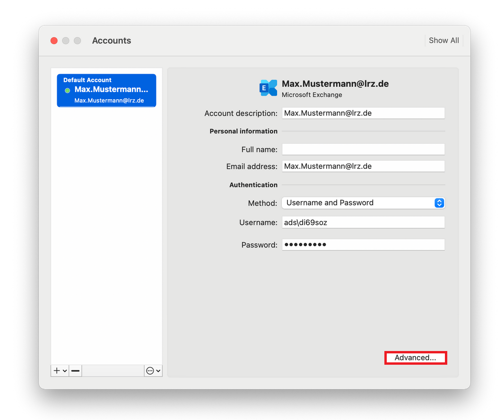Click into the Password field

(363, 244)
